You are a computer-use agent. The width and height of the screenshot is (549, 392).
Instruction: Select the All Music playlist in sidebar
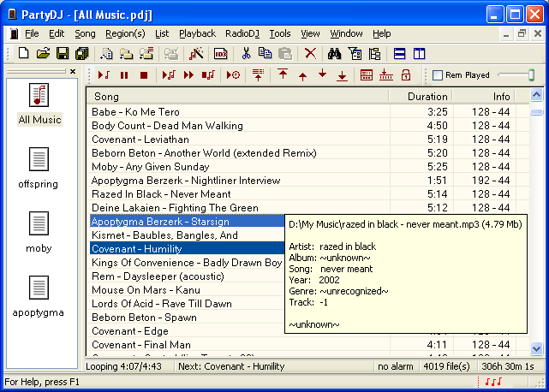(x=39, y=104)
